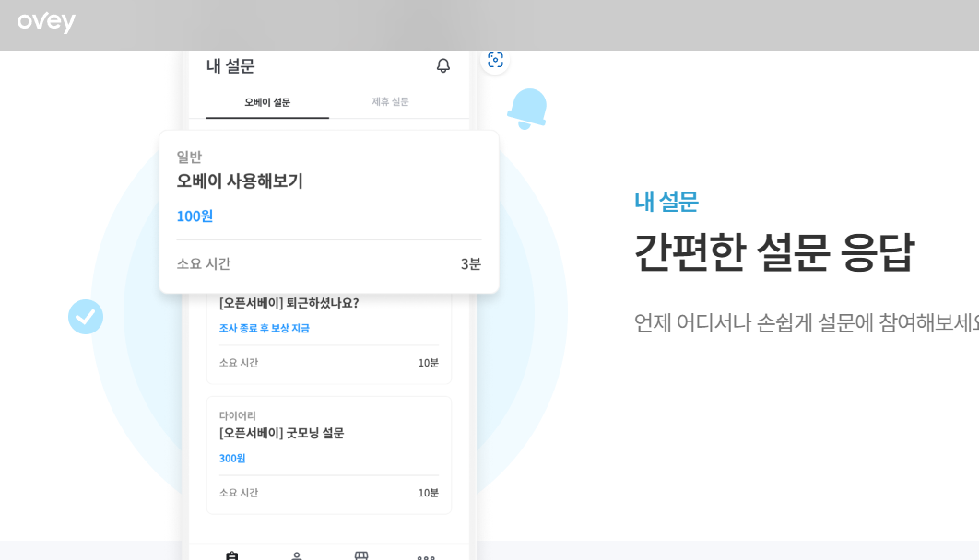Open the 오베이 사용해보기 survey card
The height and width of the screenshot is (560, 979).
[x=329, y=212]
